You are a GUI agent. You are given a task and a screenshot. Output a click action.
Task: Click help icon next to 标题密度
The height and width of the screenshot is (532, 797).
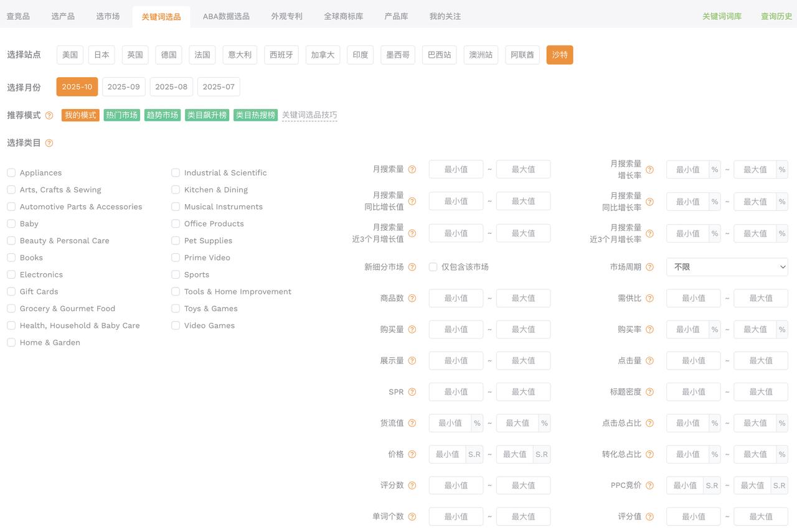tap(649, 392)
